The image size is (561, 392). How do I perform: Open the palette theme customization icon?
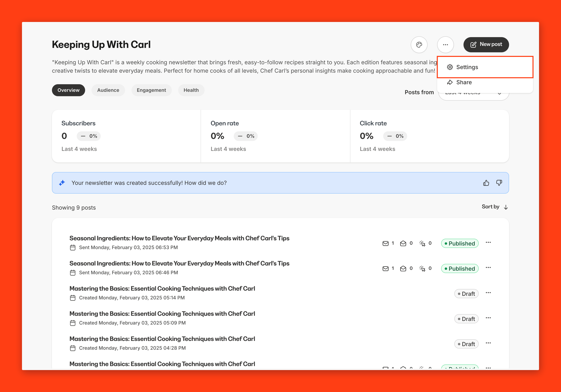[x=419, y=45]
